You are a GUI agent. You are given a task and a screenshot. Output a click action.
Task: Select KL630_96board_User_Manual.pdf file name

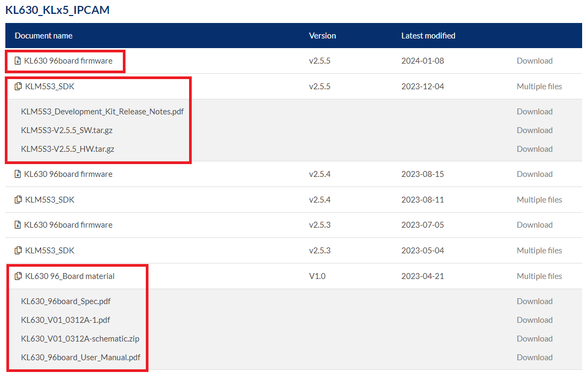[81, 358]
